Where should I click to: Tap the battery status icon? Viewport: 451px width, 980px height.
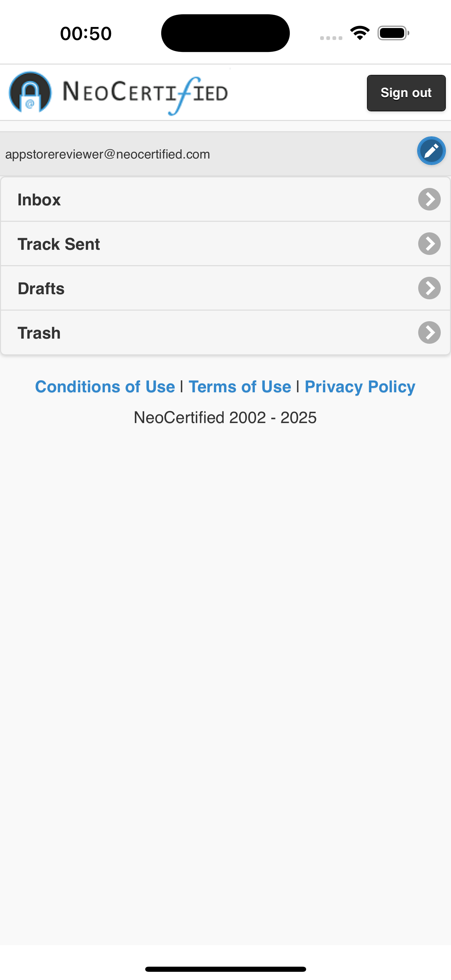click(x=393, y=33)
